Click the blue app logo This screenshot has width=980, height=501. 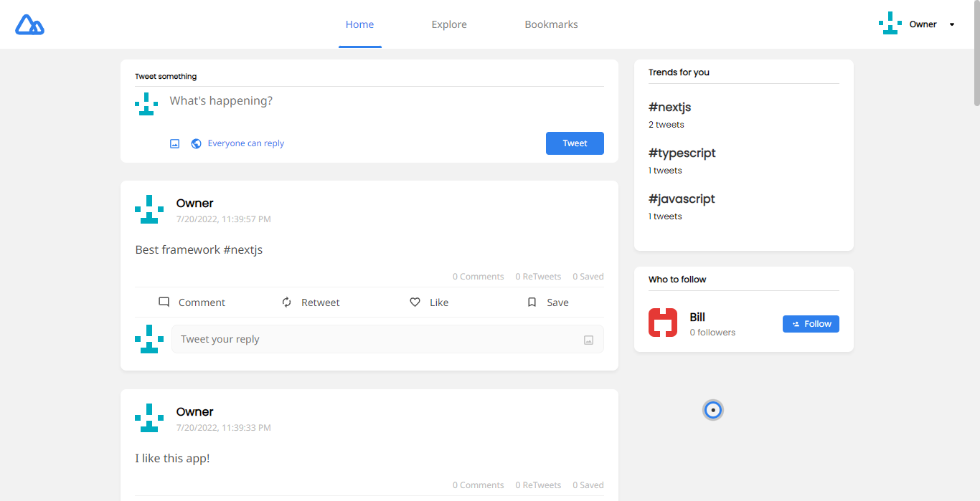coord(30,24)
